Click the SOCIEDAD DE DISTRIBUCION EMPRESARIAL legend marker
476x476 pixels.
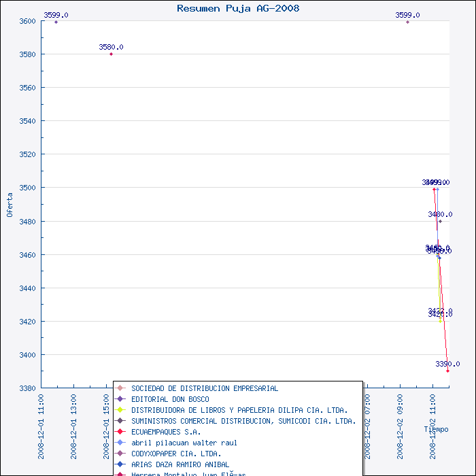point(120,388)
